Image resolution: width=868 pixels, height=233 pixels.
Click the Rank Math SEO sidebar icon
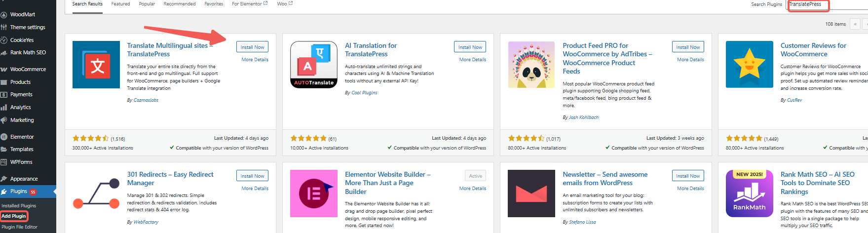[4, 53]
